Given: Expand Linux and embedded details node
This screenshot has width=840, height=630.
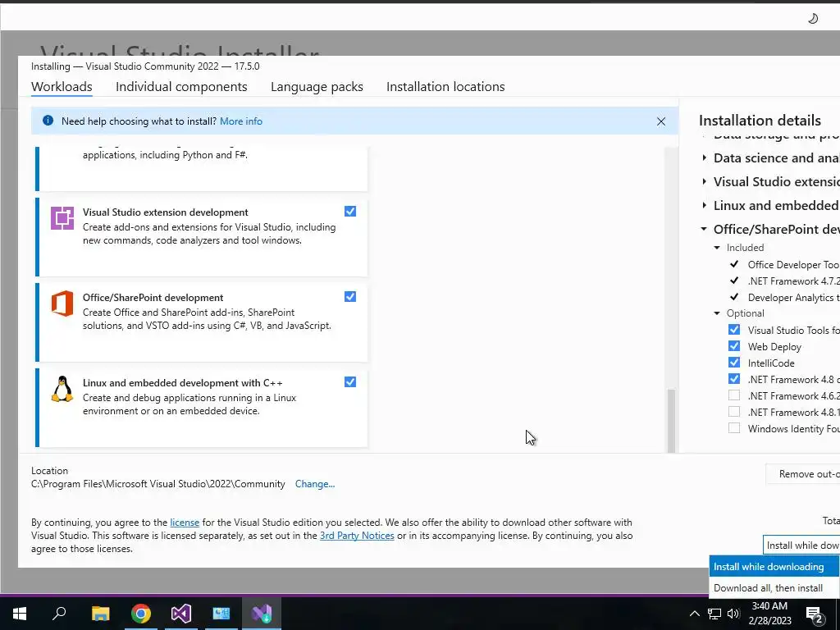Looking at the screenshot, I should 704,205.
